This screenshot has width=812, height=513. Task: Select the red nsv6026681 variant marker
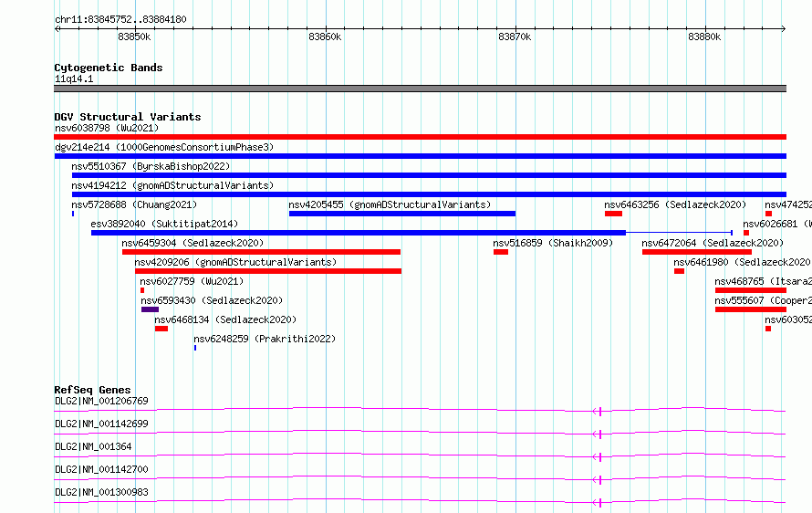(746, 233)
